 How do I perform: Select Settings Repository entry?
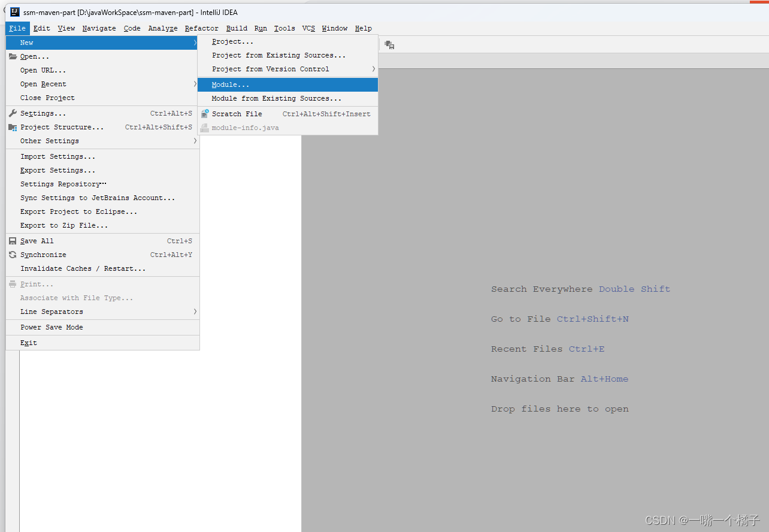(x=102, y=184)
